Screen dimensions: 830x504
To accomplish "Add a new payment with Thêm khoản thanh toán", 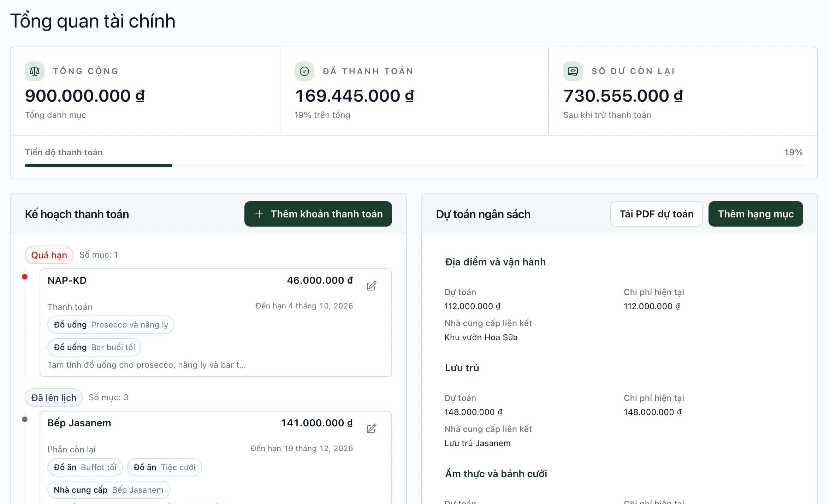I will (x=318, y=214).
